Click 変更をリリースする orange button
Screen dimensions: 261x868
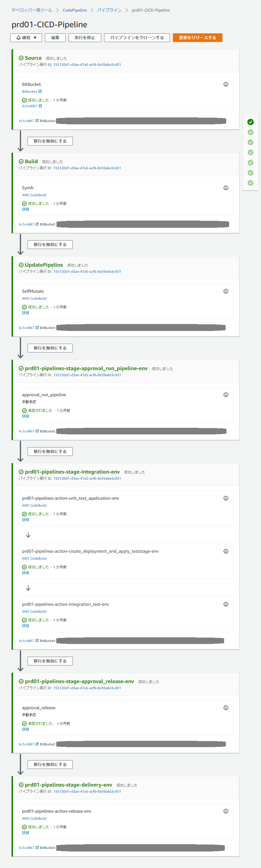pyautogui.click(x=197, y=38)
